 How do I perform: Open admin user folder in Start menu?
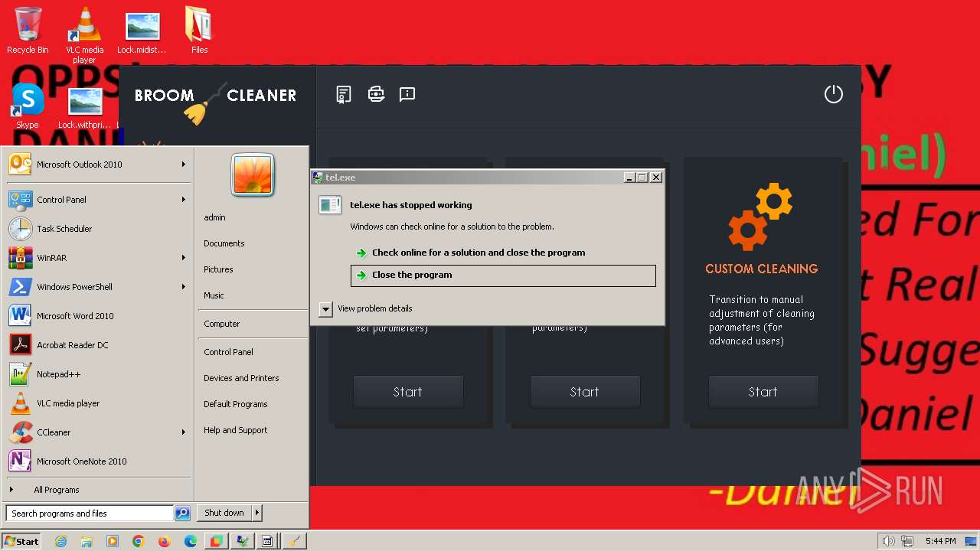214,217
